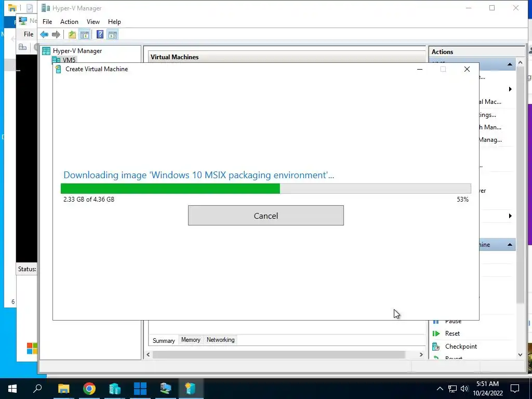This screenshot has width=532, height=399.
Task: Open the Windows Start menu
Action: 12,389
